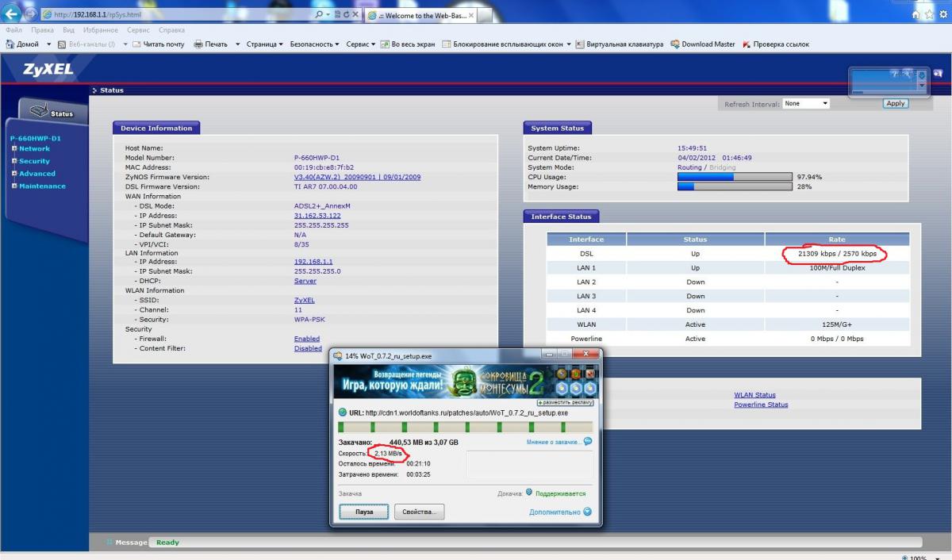Open the Refresh Interval dropdown
Viewport: 952px width, 560px height.
pos(805,104)
